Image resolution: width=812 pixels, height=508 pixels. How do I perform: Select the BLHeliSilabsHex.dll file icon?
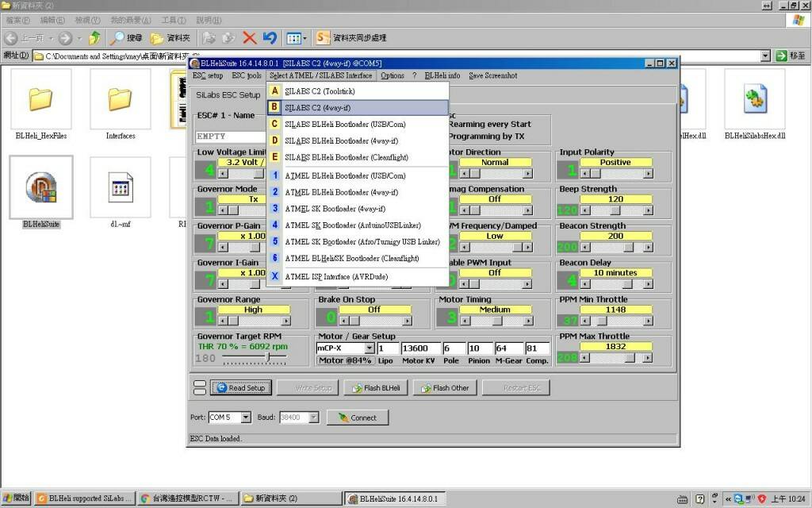755,99
